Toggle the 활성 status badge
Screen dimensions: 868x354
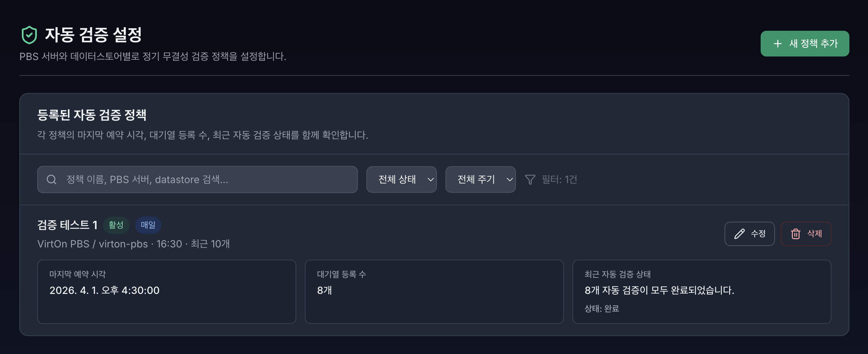tap(116, 225)
